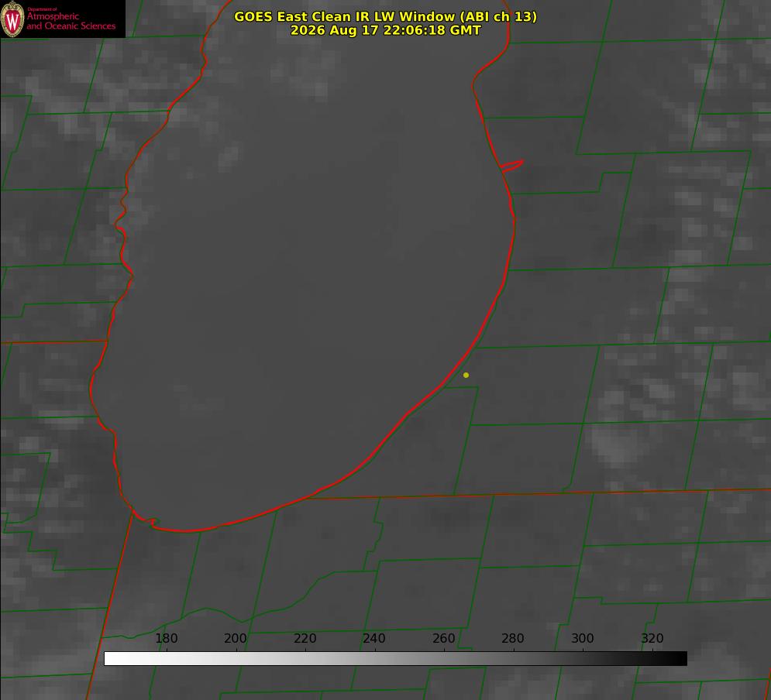The height and width of the screenshot is (700, 771).
Task: Click the red notch at lake's southwest corner
Action: 146,520
